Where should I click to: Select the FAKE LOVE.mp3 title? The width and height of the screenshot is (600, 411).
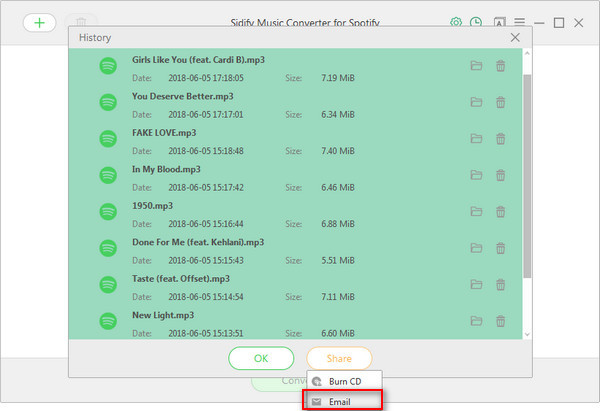pyautogui.click(x=164, y=133)
